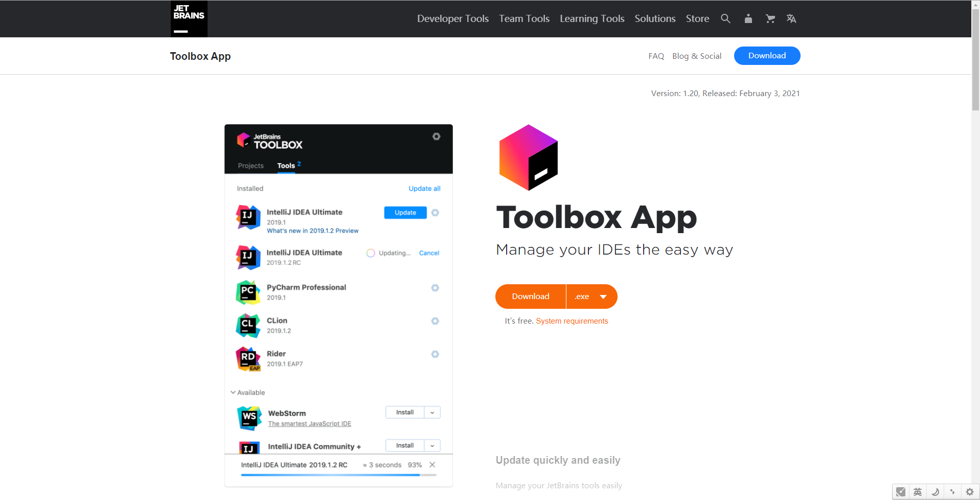Install IntelliJ IDEA Community
Screen dimensions: 980x500
pos(405,446)
